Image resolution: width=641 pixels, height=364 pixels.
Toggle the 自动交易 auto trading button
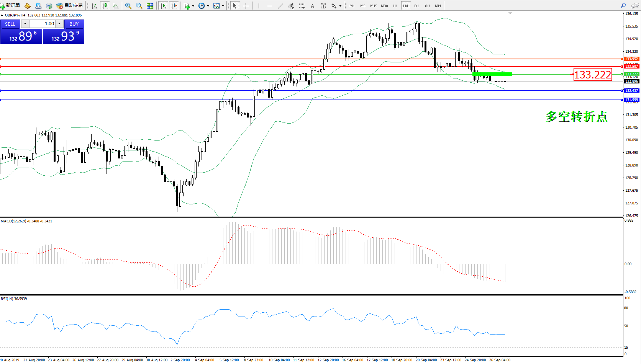pyautogui.click(x=69, y=6)
